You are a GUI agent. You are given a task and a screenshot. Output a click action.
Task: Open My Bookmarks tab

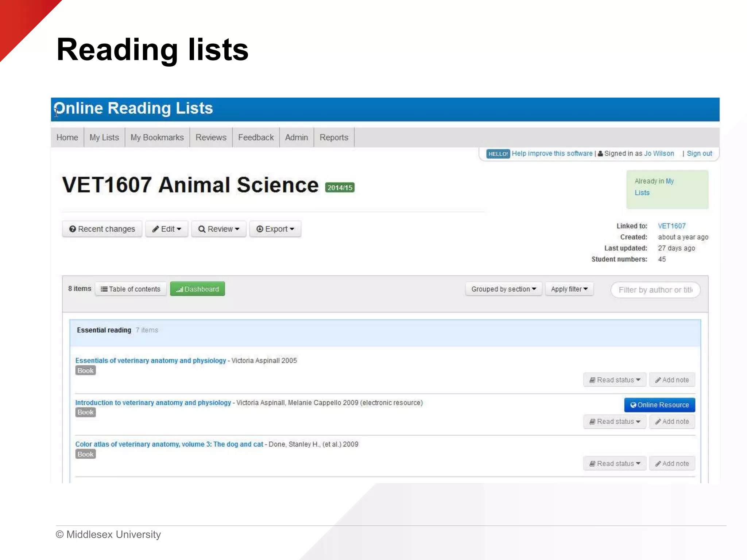coord(157,137)
